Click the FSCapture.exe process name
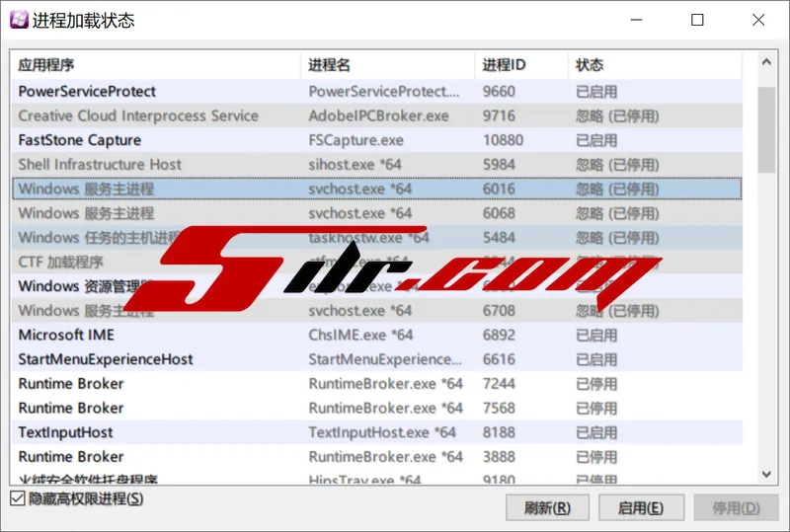 (x=355, y=140)
